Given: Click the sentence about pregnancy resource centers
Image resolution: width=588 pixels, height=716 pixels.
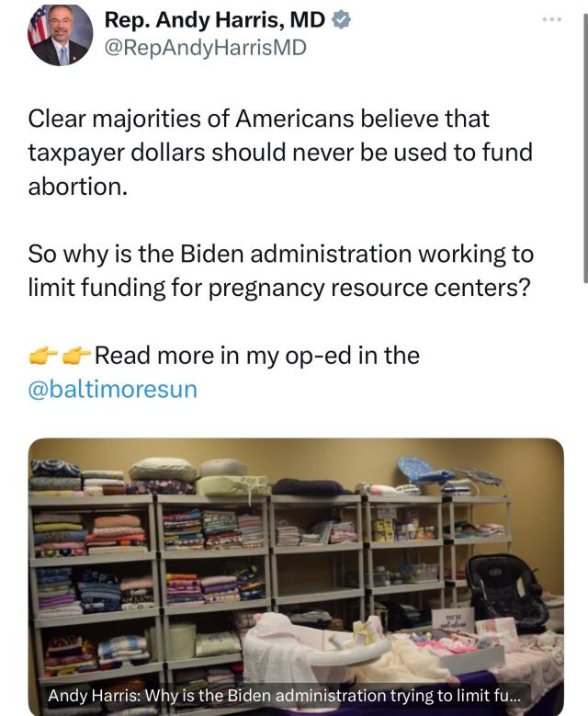Looking at the screenshot, I should coord(281,271).
